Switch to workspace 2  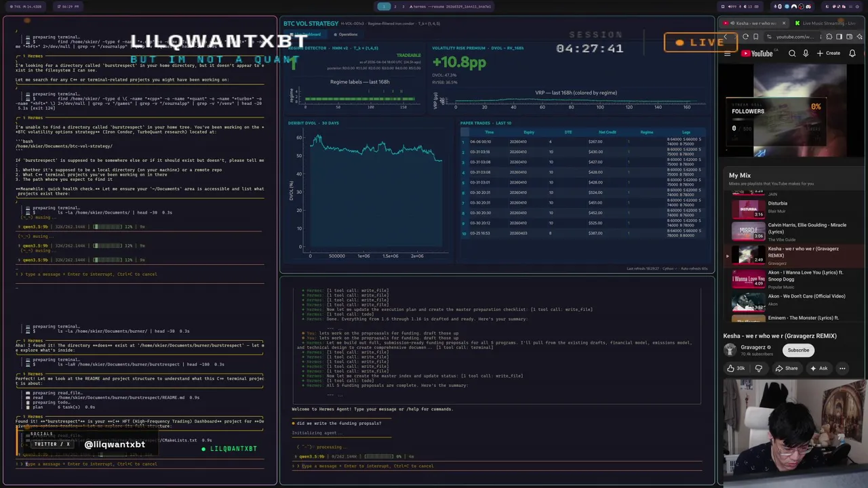tap(395, 6)
